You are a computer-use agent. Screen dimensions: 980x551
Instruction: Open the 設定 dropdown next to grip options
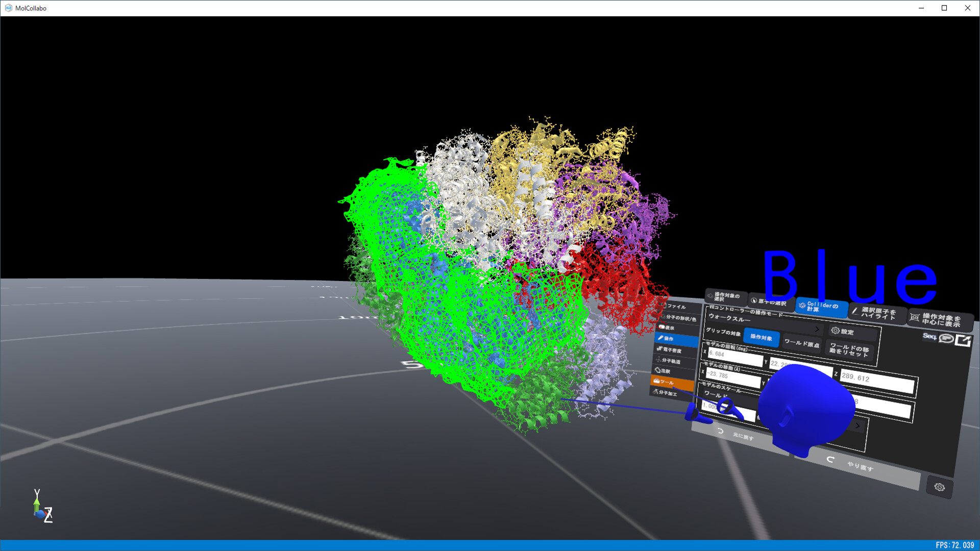(x=842, y=332)
